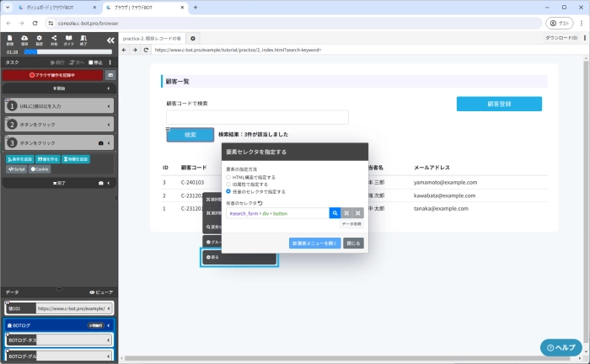Select the ID属性で指定する radio option
The image size is (590, 364).
228,185
